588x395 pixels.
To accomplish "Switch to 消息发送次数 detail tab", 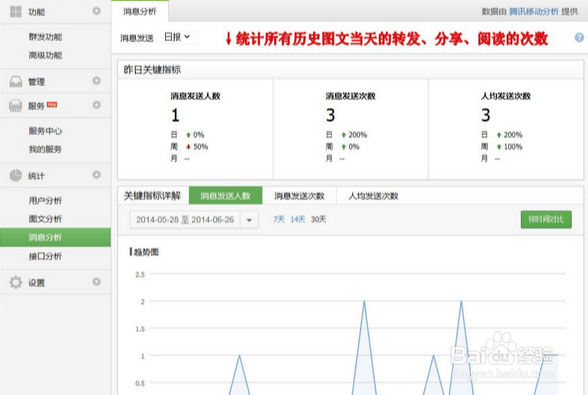I will click(x=299, y=195).
